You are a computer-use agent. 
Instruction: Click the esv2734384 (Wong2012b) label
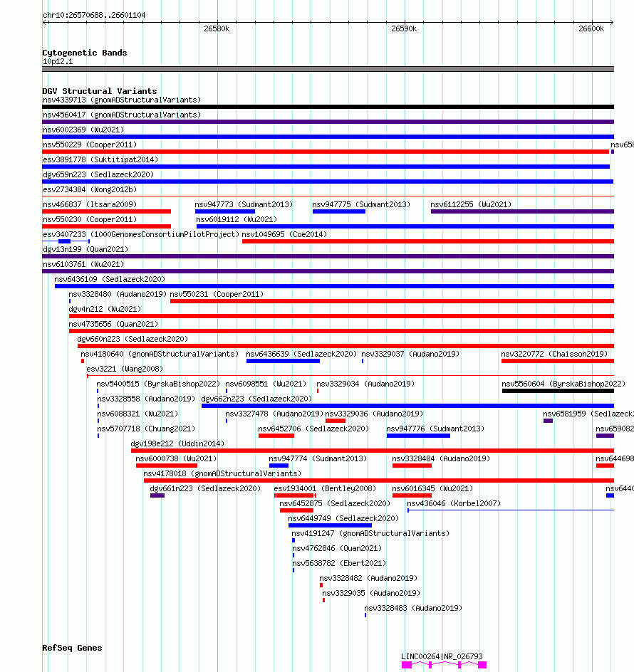90,190
